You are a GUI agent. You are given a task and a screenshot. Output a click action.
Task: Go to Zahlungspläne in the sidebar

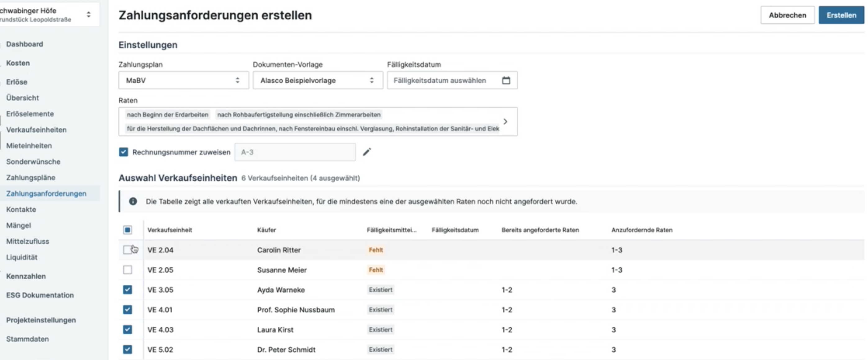pos(31,178)
